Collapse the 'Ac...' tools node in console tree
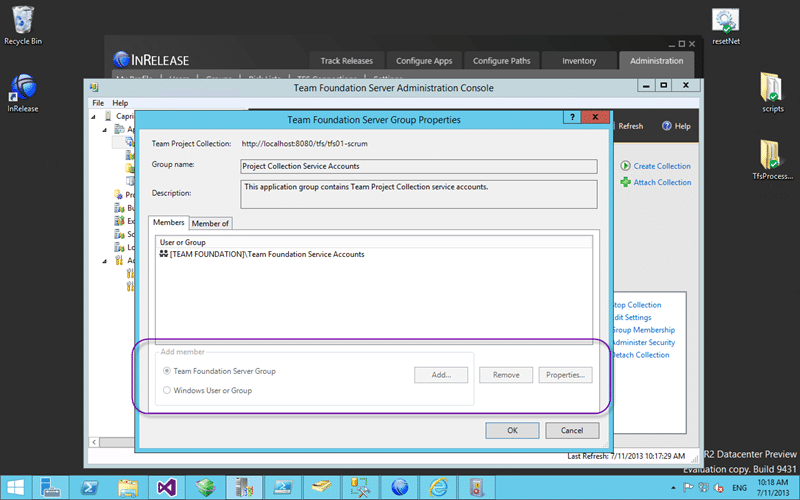This screenshot has height=500, width=800. point(105,261)
